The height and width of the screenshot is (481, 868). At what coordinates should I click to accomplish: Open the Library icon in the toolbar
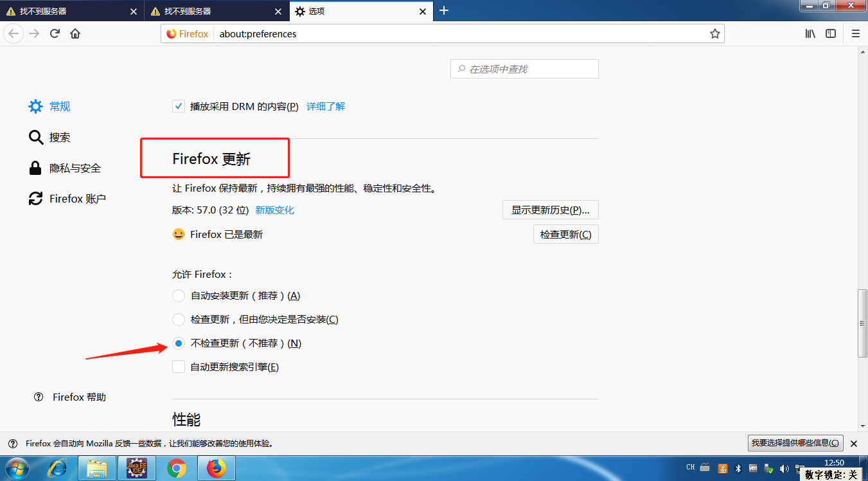(811, 33)
